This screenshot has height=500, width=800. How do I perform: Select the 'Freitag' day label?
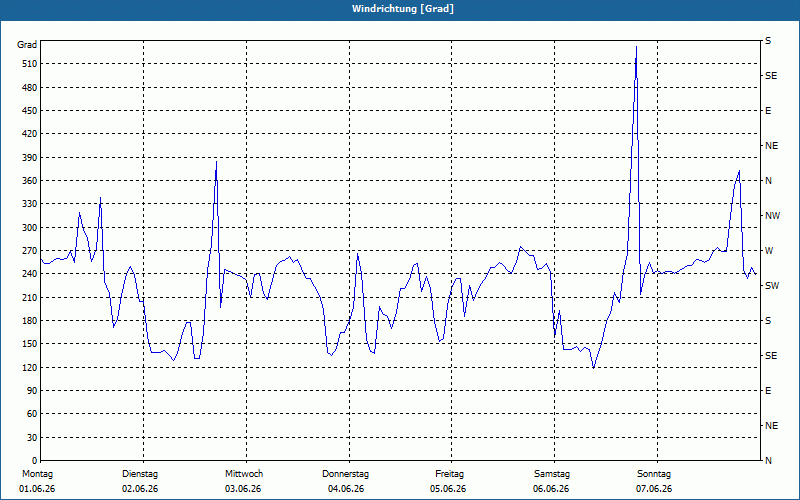click(x=449, y=474)
